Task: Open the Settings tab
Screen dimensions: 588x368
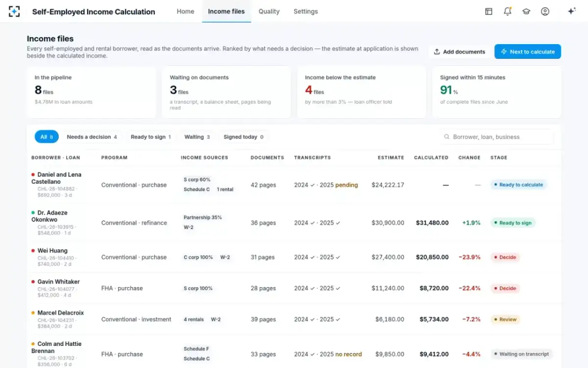Action: [306, 11]
